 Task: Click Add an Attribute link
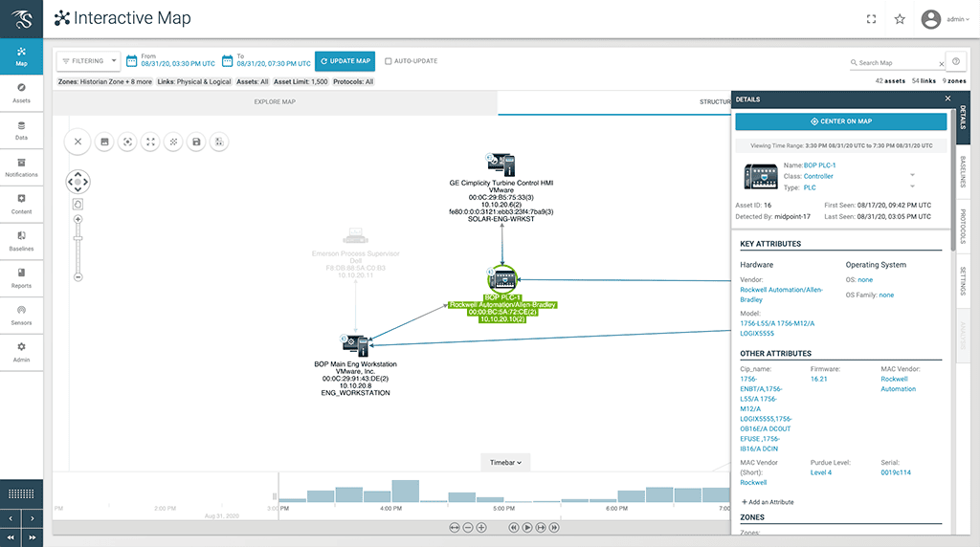[768, 502]
